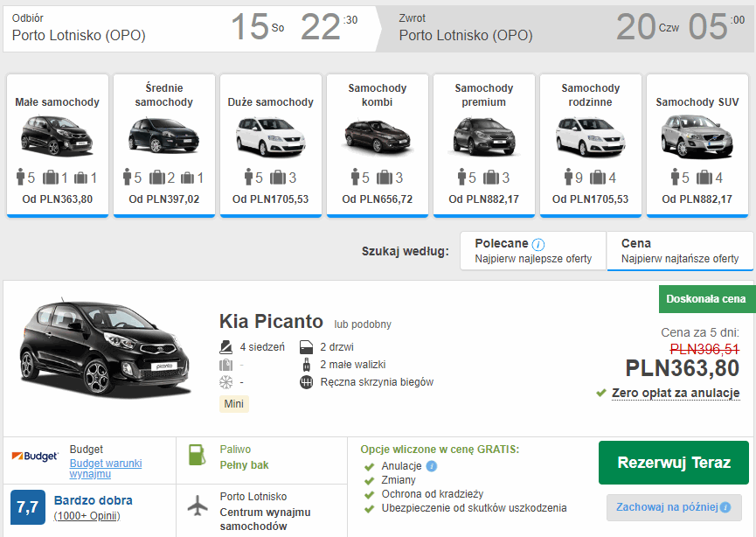Click the info icon beside Anulacje
756x537 pixels.
point(432,466)
